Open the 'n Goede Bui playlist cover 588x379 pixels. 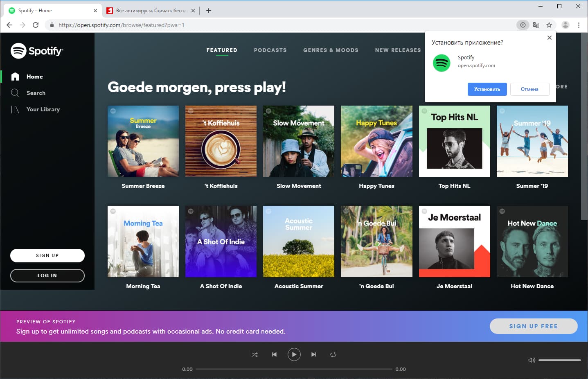376,241
